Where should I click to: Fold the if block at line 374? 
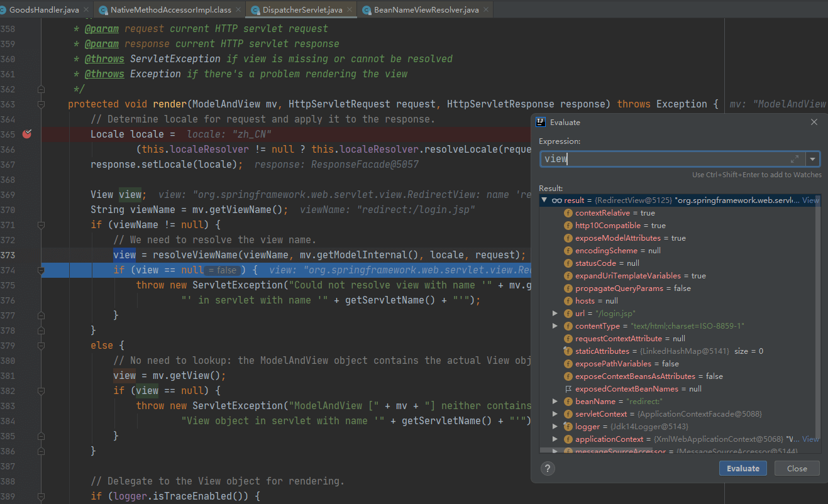click(41, 270)
